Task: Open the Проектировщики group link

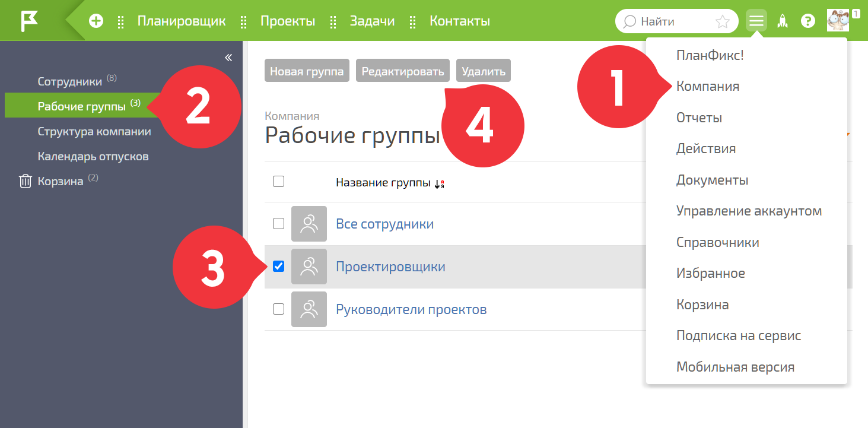Action: [x=390, y=267]
